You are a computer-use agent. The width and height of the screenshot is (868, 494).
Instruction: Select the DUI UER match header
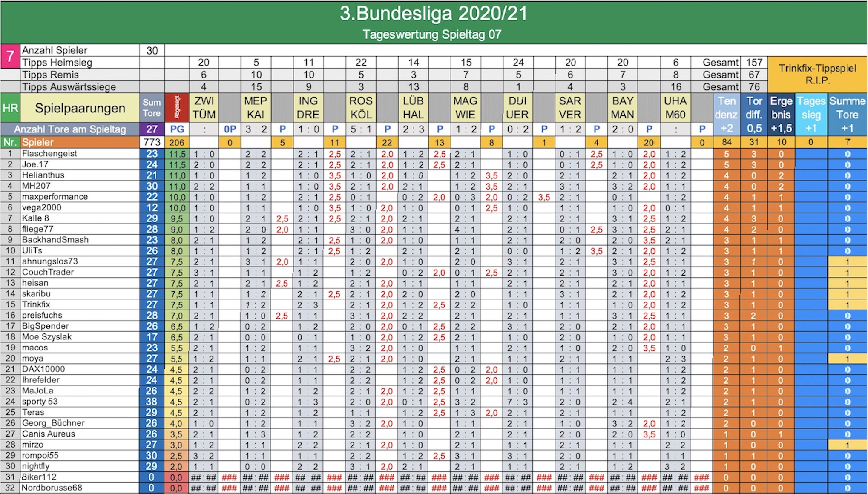[518, 108]
